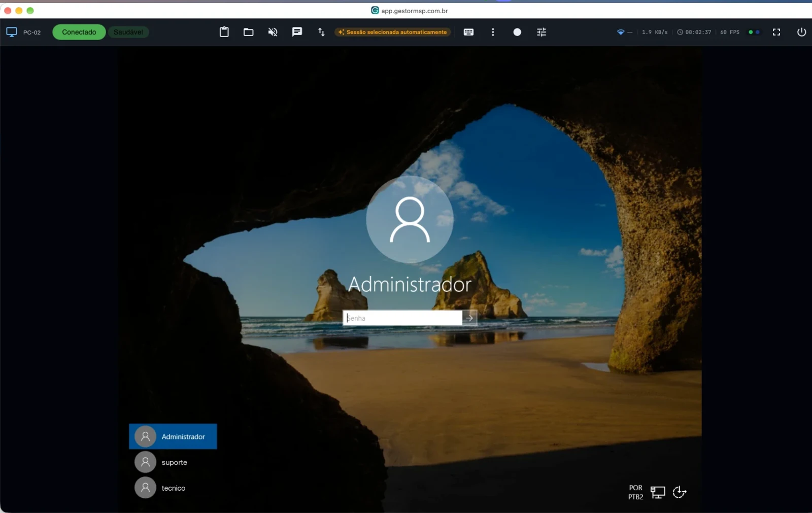
Task: Open the virtual keyboard icon
Action: 468,32
